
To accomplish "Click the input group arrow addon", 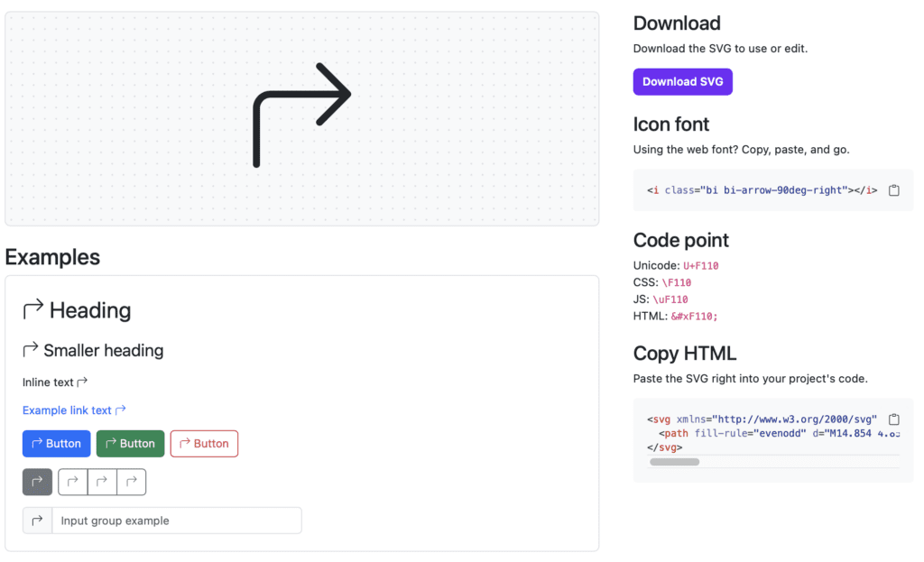I will pos(37,521).
